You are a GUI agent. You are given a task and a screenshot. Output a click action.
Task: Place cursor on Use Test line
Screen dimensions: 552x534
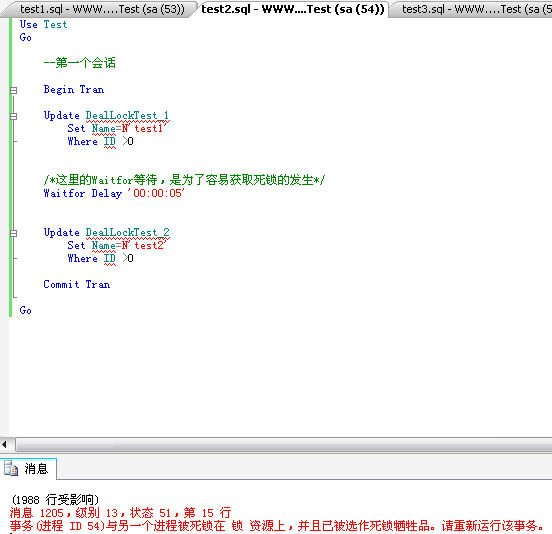coord(43,24)
